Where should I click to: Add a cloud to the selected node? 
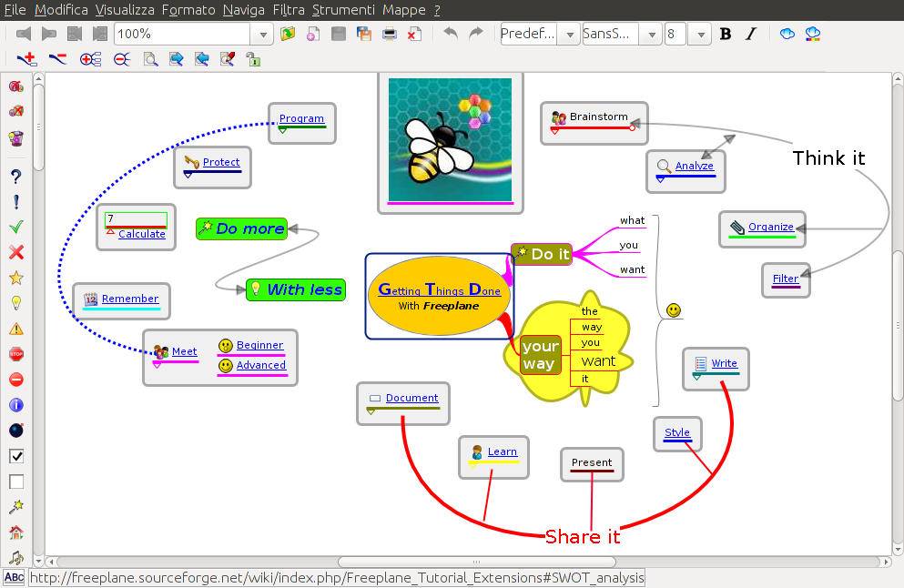[787, 34]
